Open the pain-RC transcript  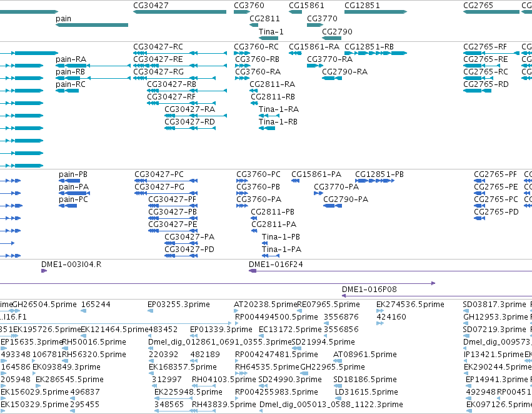(x=71, y=84)
